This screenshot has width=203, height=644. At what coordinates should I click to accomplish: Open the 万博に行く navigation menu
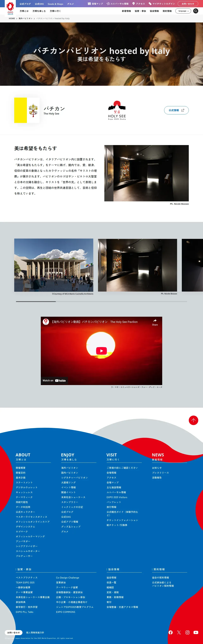pyautogui.click(x=55, y=11)
